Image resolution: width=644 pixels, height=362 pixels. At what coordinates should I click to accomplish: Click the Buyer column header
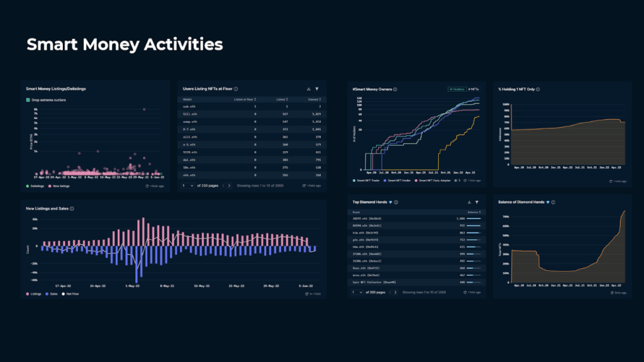(x=356, y=212)
